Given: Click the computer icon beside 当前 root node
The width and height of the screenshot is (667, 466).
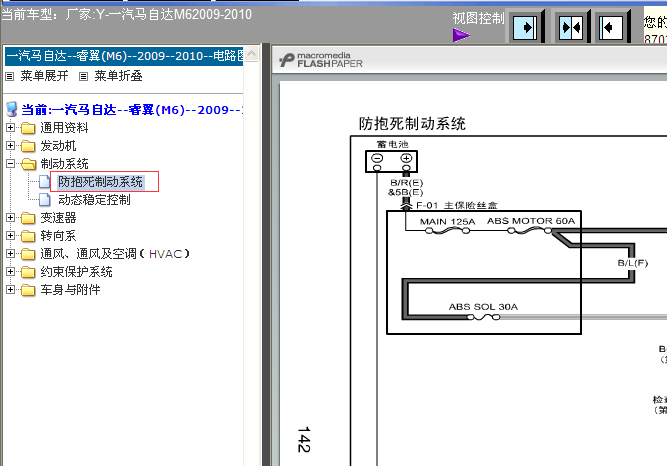Looking at the screenshot, I should coord(12,109).
